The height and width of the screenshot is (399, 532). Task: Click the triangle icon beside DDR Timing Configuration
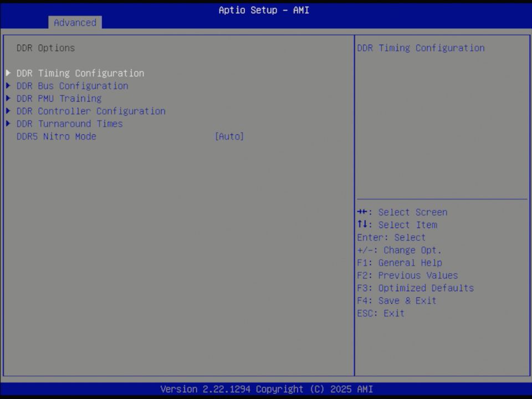(x=8, y=73)
